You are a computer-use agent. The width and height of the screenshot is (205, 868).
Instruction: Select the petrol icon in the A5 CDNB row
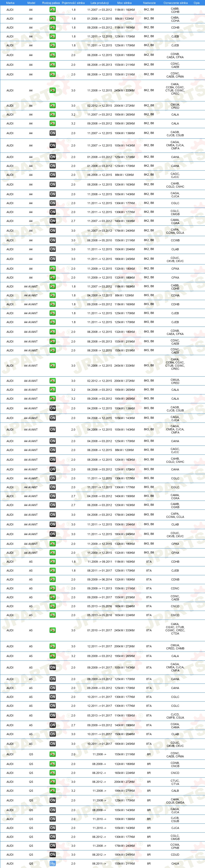53,579
